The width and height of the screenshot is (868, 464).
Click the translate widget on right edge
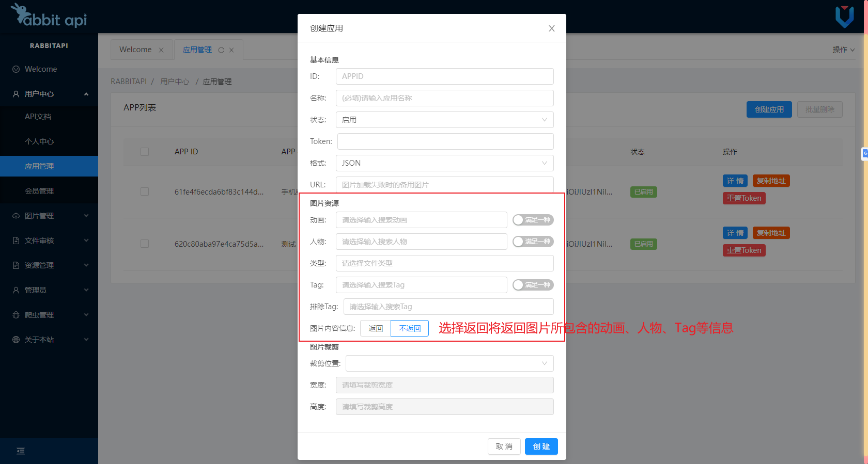[x=864, y=154]
